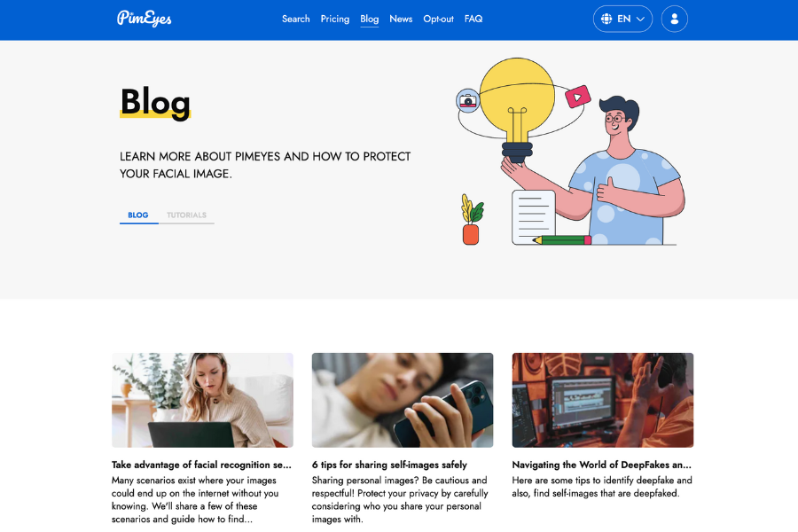
Task: Click the potted plant illustration
Action: pyautogui.click(x=472, y=219)
